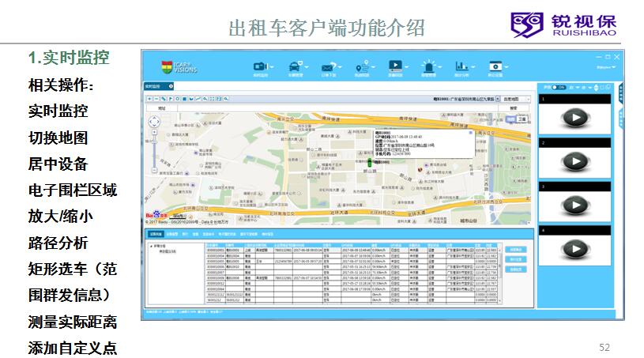
Task: Open the statistics bar chart icon
Action: (x=461, y=66)
